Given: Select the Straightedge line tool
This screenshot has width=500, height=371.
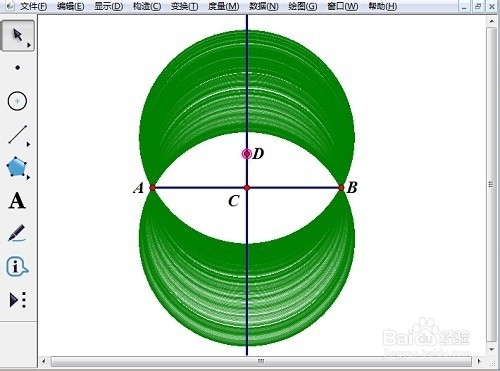Looking at the screenshot, I should click(17, 135).
